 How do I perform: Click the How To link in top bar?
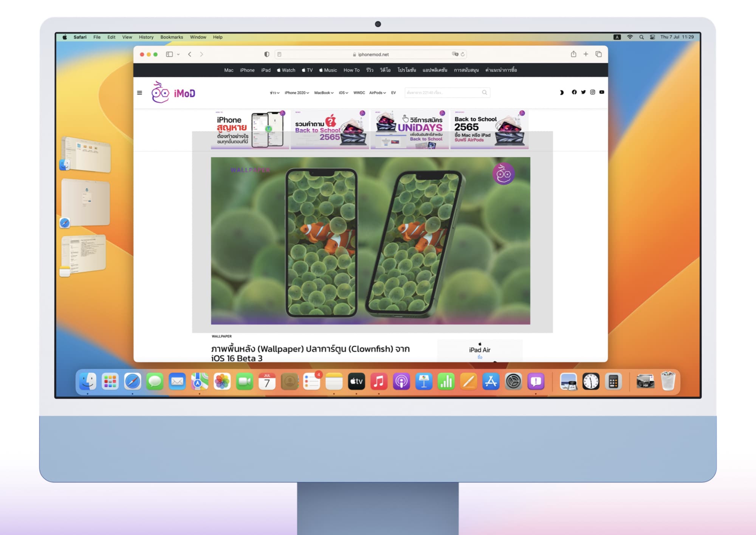click(x=351, y=70)
